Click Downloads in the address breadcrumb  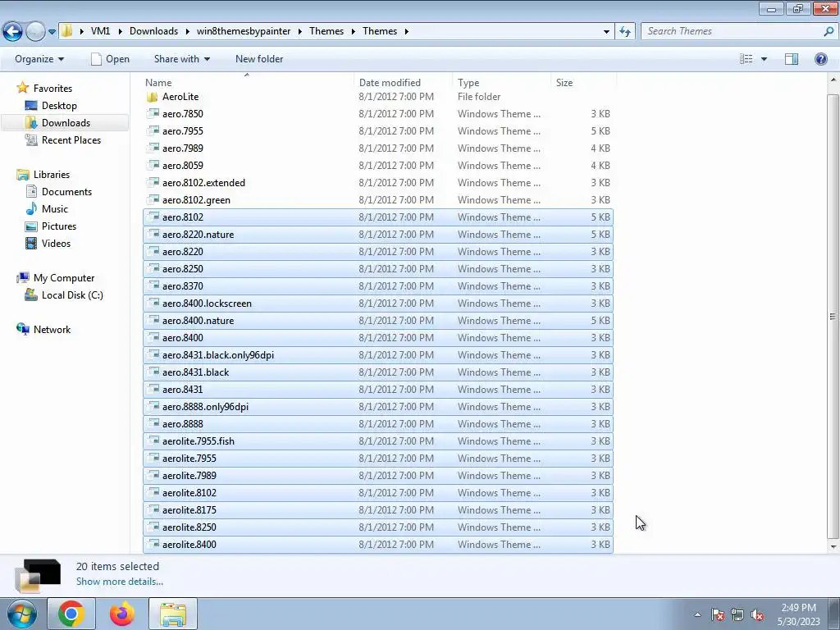click(153, 31)
